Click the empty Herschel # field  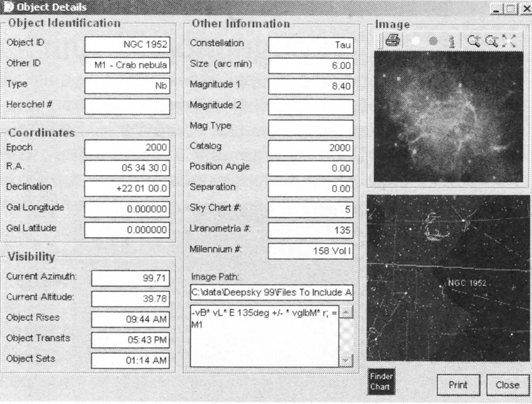tap(127, 106)
